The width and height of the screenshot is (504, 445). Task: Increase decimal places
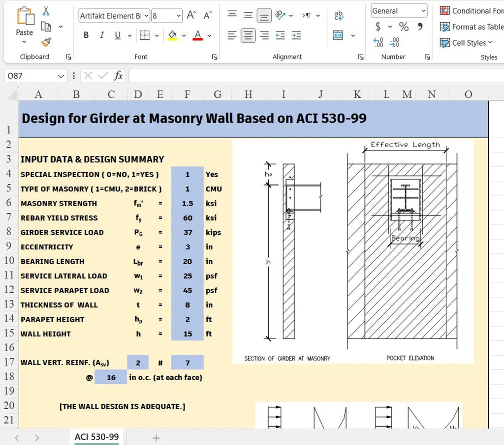378,42
